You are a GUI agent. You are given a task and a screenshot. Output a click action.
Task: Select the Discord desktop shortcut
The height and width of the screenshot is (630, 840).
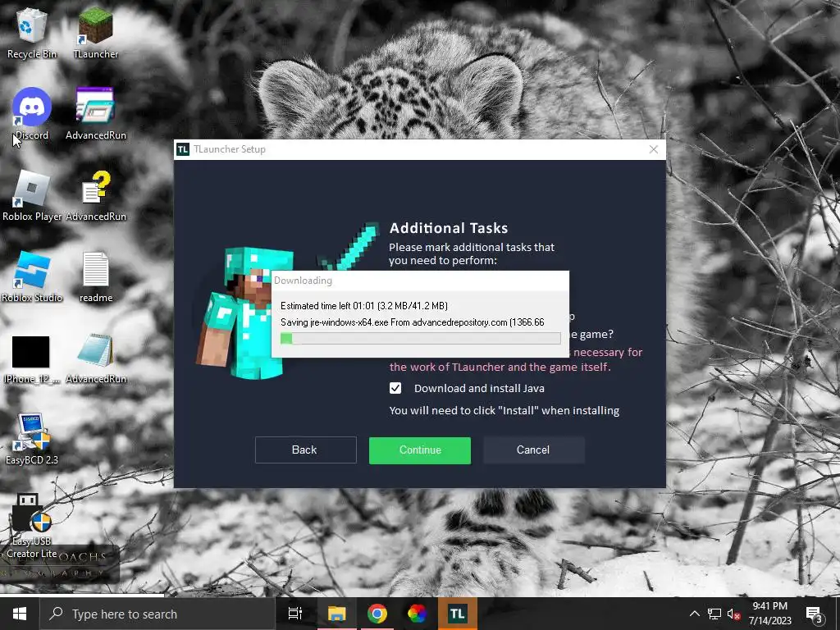(x=31, y=113)
